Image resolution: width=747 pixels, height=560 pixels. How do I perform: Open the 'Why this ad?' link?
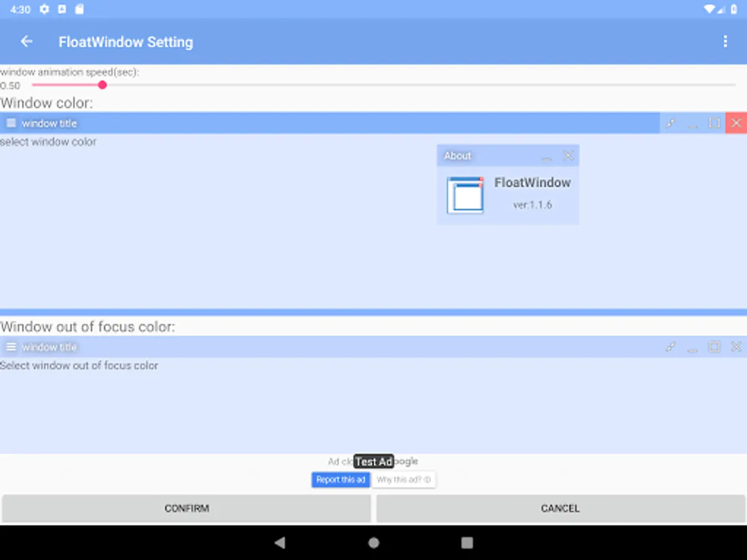click(404, 480)
